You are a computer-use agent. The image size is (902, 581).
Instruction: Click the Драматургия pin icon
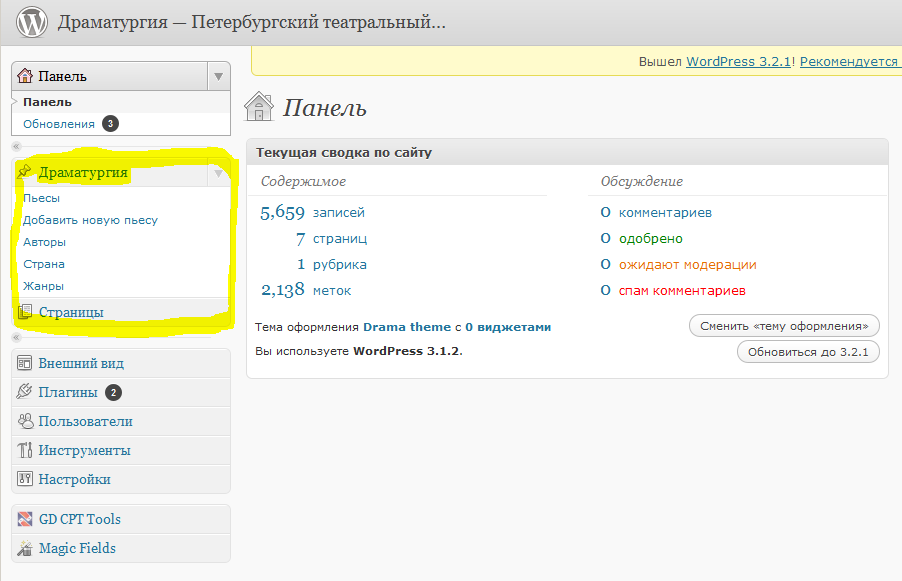pyautogui.click(x=25, y=172)
